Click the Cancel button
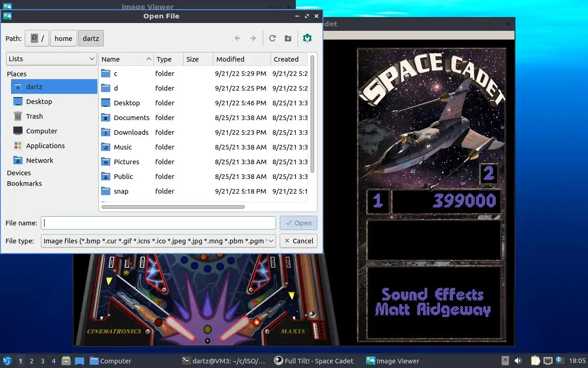Viewport: 588px width, 368px height. 299,241
